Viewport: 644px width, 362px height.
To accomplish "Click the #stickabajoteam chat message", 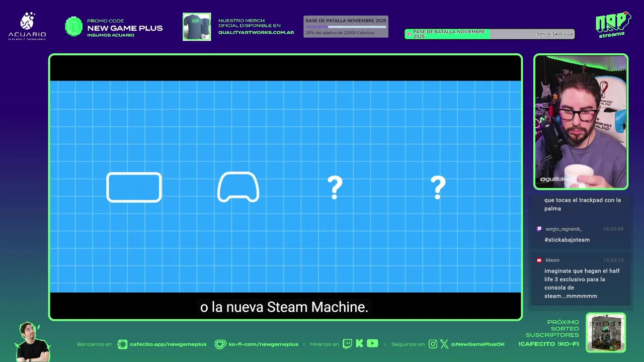I will (567, 240).
